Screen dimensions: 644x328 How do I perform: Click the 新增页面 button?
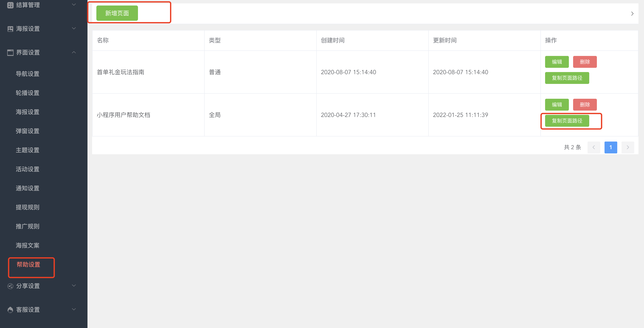[x=117, y=13]
